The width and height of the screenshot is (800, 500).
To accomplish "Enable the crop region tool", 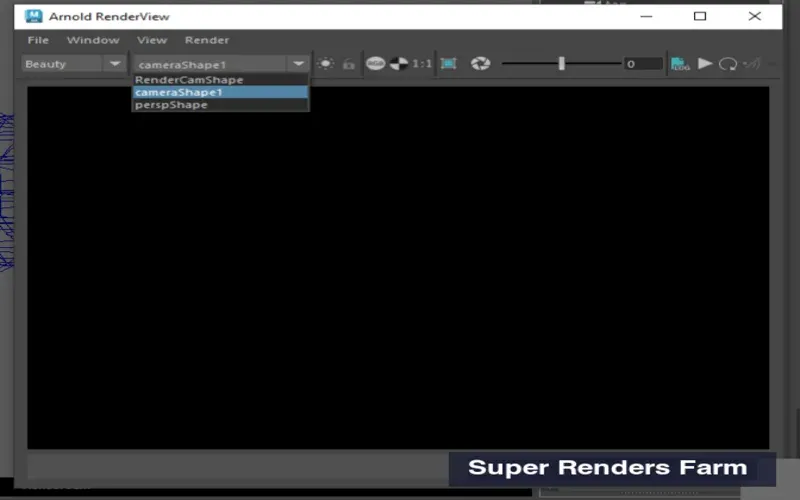I will pos(448,63).
